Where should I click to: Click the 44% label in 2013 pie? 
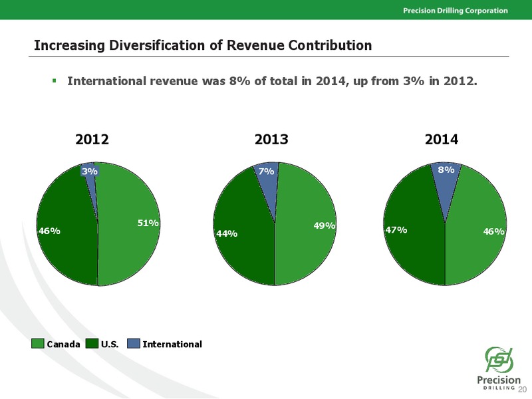[x=227, y=233]
